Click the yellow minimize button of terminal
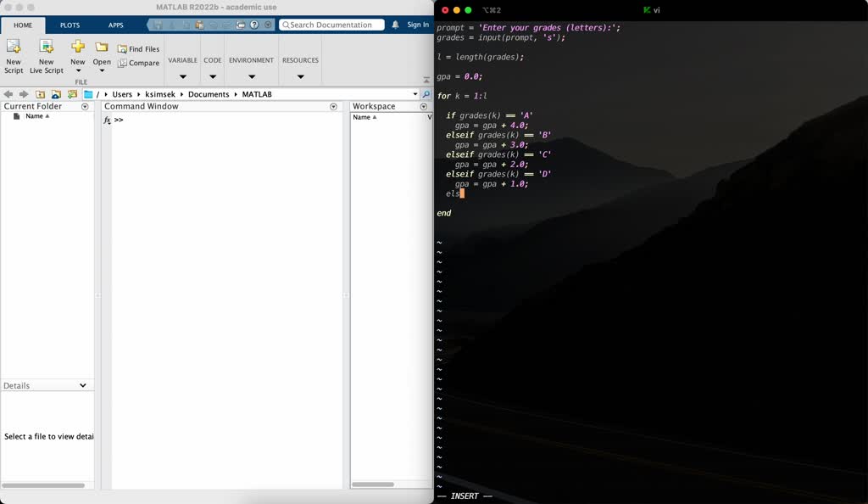This screenshot has width=868, height=504. point(457,10)
